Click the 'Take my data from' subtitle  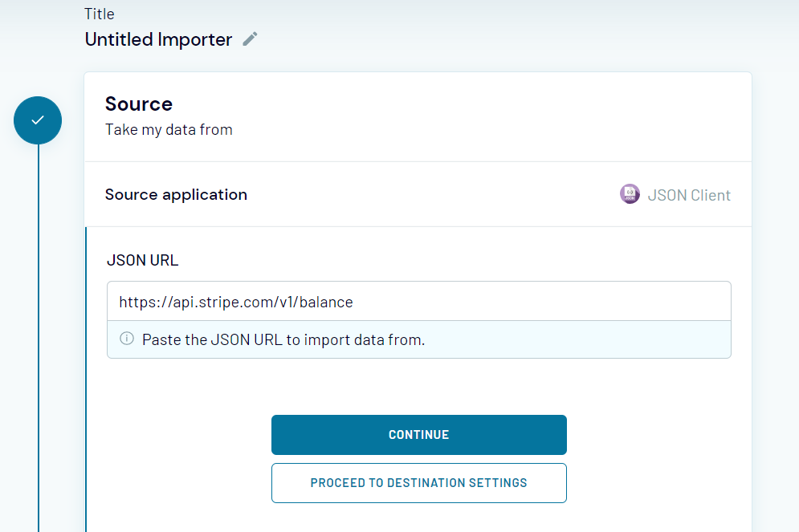pos(169,130)
